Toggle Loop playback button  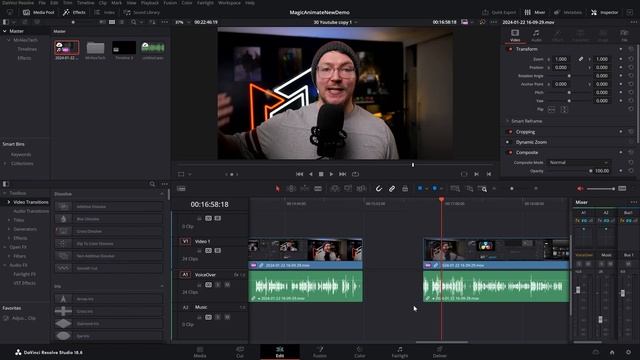click(x=356, y=174)
